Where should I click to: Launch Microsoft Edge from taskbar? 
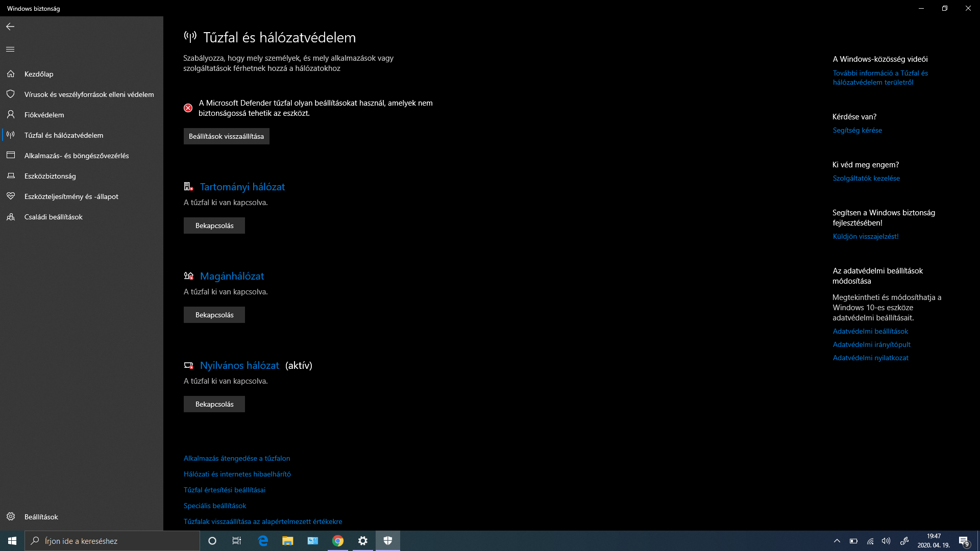[263, 541]
